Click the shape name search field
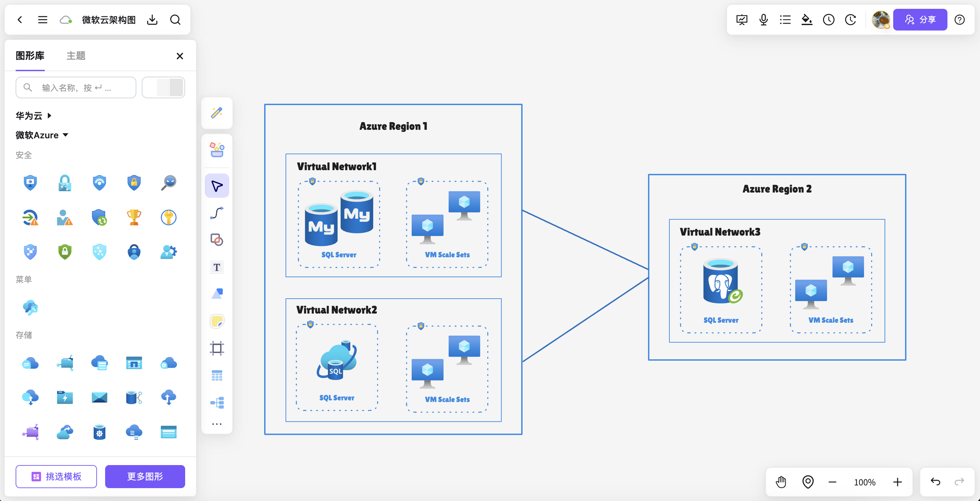Screen dimensions: 980x501 tap(76, 87)
